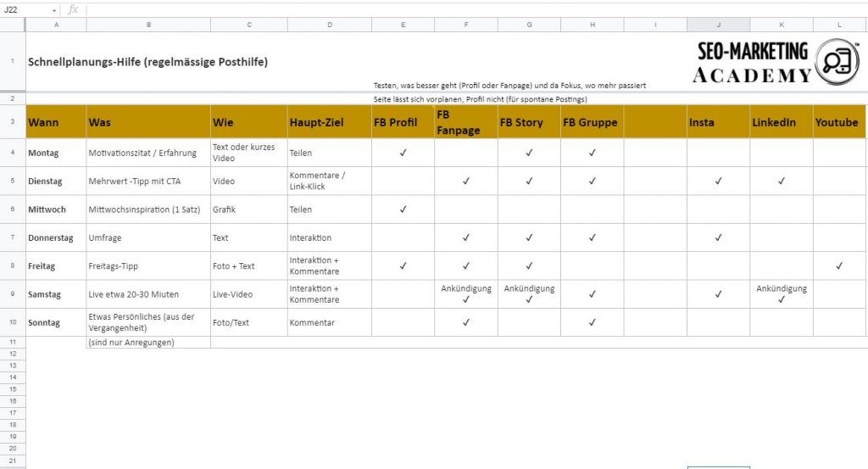Click 'Text oder kurzes Video' cell

[249, 153]
